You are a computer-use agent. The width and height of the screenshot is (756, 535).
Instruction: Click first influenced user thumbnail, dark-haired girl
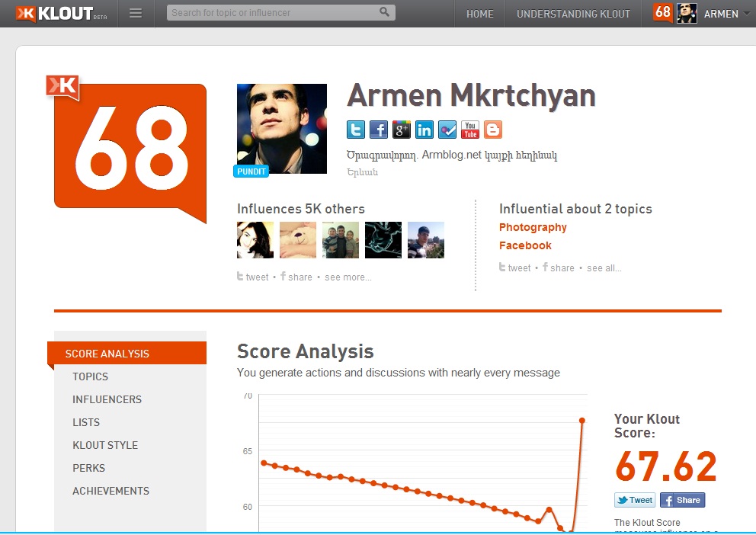click(x=255, y=240)
